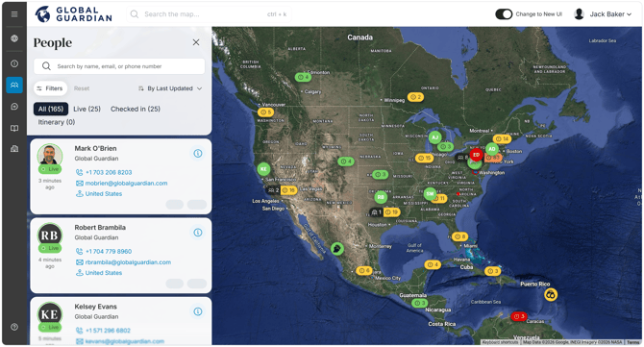The height and width of the screenshot is (347, 644).
Task: Close the People panel
Action: pos(196,42)
